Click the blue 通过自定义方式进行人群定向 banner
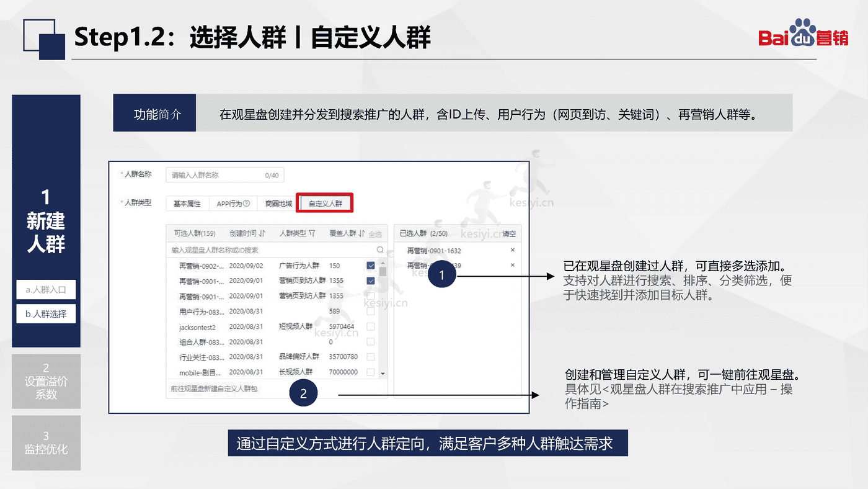This screenshot has height=489, width=868. [x=428, y=443]
